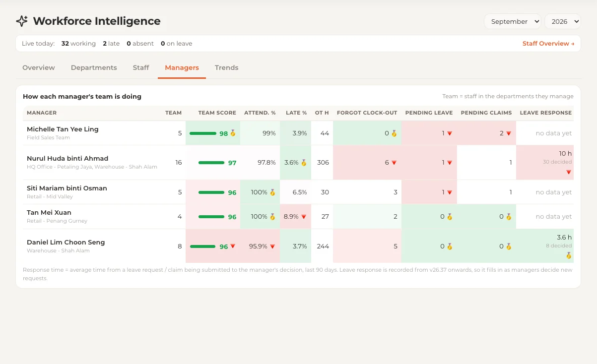597x364 pixels.
Task: Click Nurul Huda's green team score bar
Action: click(211, 163)
